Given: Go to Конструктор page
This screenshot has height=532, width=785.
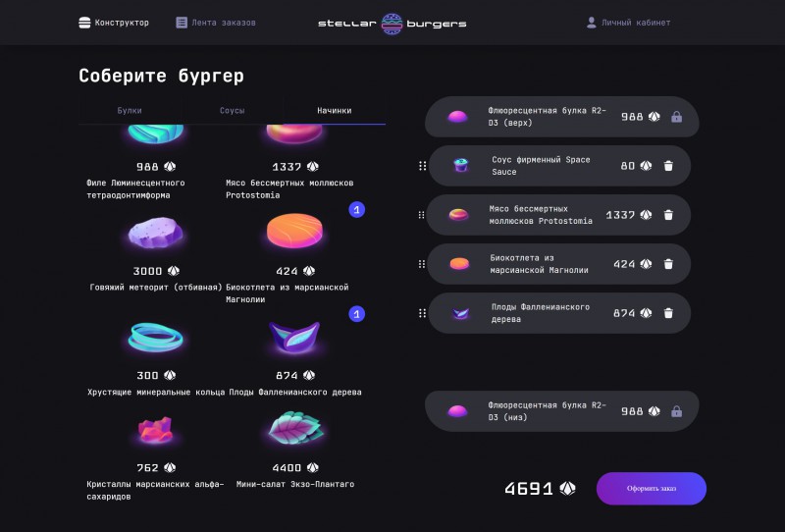Looking at the screenshot, I should (114, 23).
